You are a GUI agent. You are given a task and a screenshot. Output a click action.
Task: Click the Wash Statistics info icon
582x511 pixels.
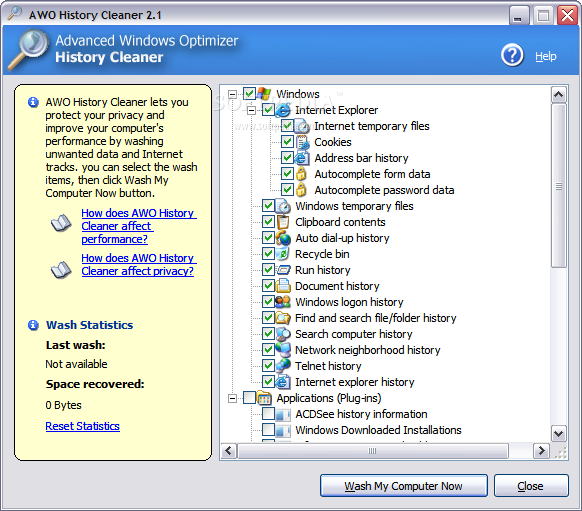[33, 325]
